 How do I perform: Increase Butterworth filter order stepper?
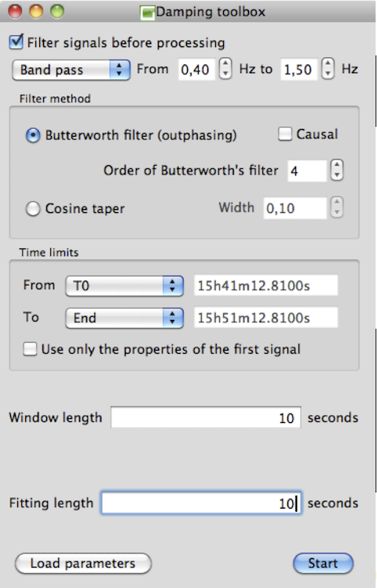337,165
